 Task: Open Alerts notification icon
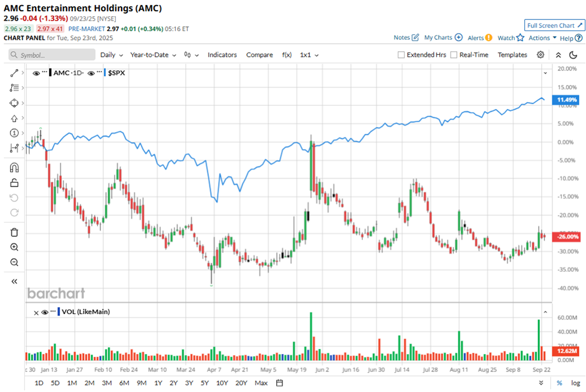pos(489,38)
